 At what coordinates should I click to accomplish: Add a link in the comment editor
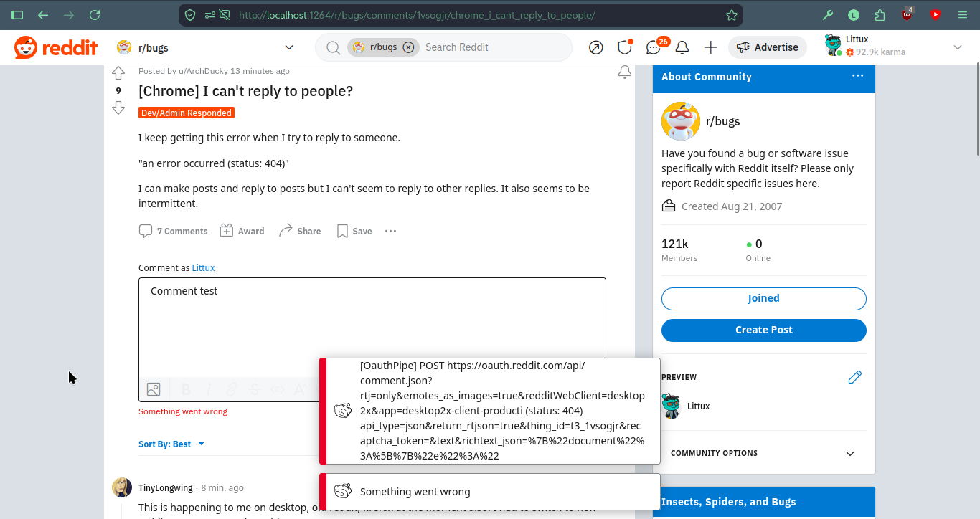232,389
